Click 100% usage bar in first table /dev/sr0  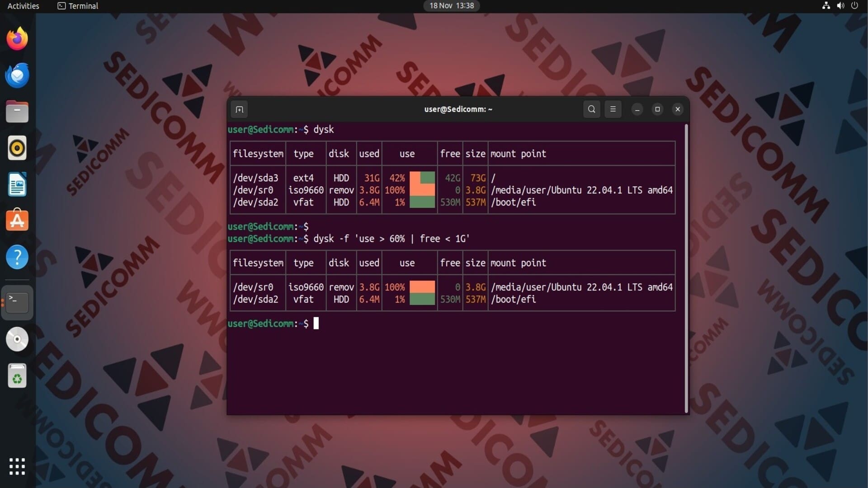point(422,190)
